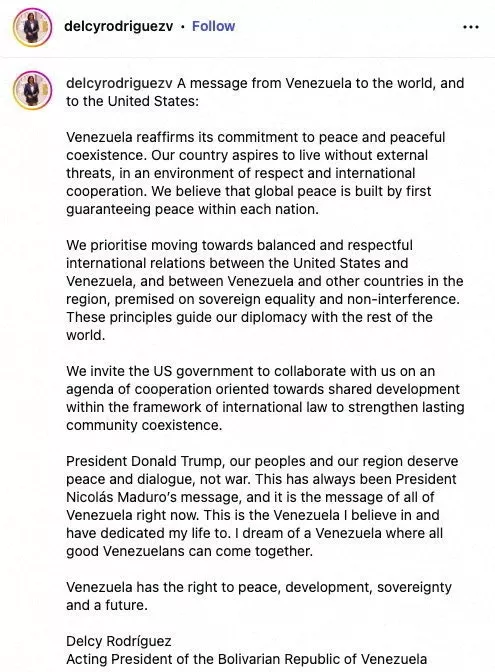Image resolution: width=495 pixels, height=672 pixels.
Task: Click the "guaranteeing peace within each nation" line
Action: 192,209
